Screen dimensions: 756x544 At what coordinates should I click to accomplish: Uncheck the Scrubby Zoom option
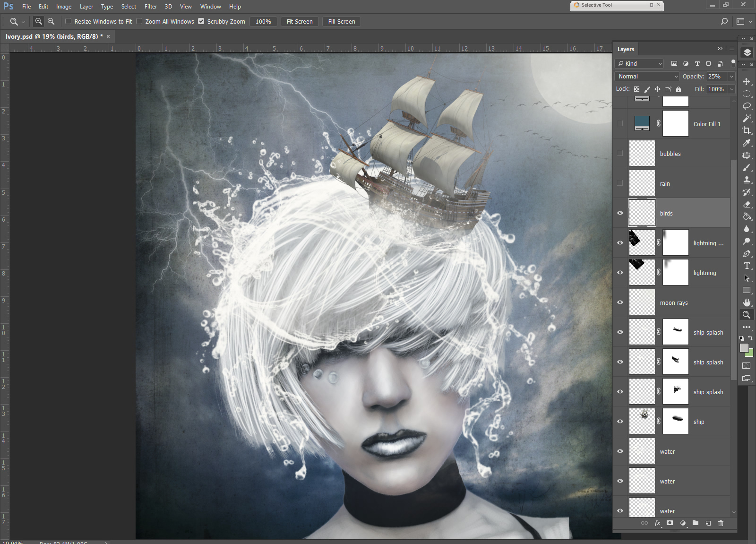point(201,21)
